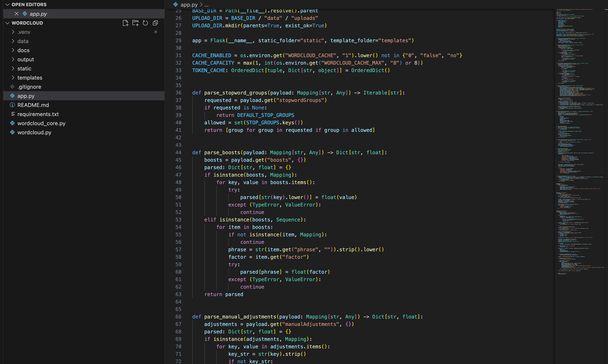Click the app.py breadcrumb in editor
Image resolution: width=608 pixels, height=364 pixels.
[189, 5]
